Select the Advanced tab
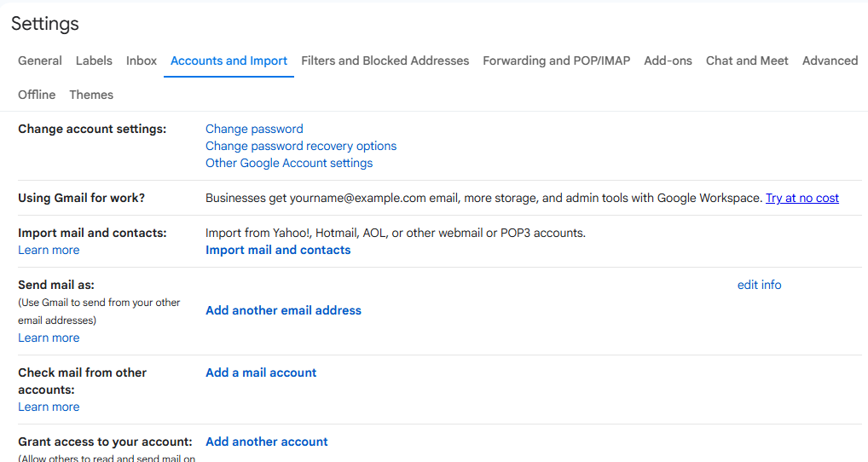 830,61
